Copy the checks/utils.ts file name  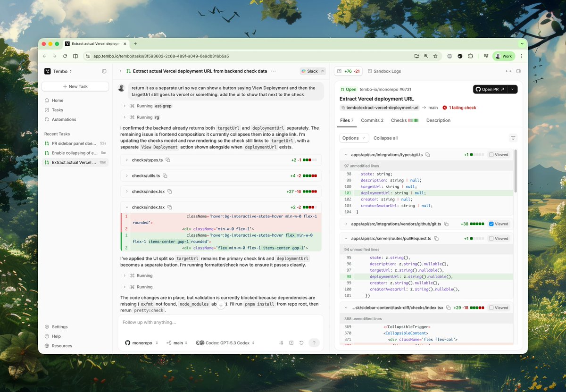165,175
